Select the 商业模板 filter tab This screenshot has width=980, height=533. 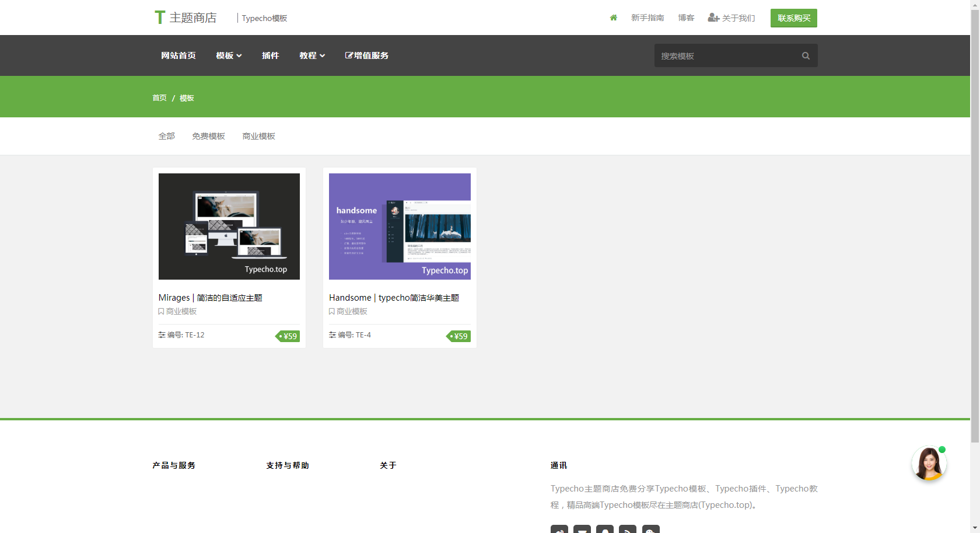coord(258,136)
